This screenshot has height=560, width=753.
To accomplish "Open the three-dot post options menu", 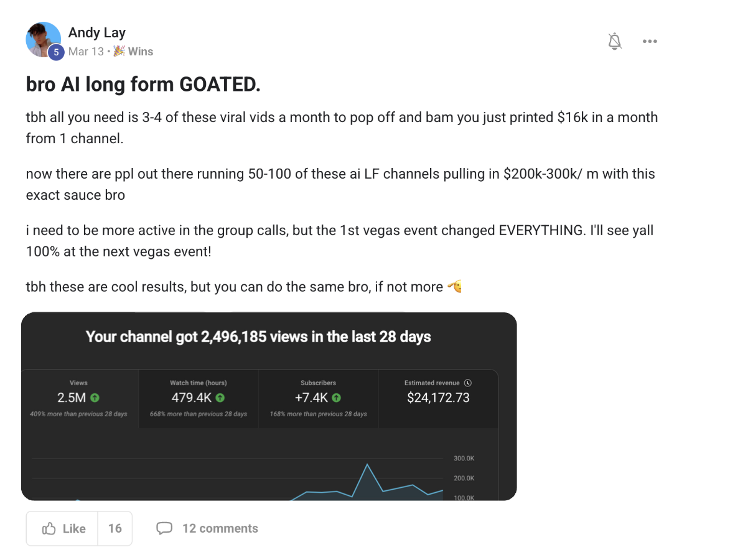I will point(650,42).
